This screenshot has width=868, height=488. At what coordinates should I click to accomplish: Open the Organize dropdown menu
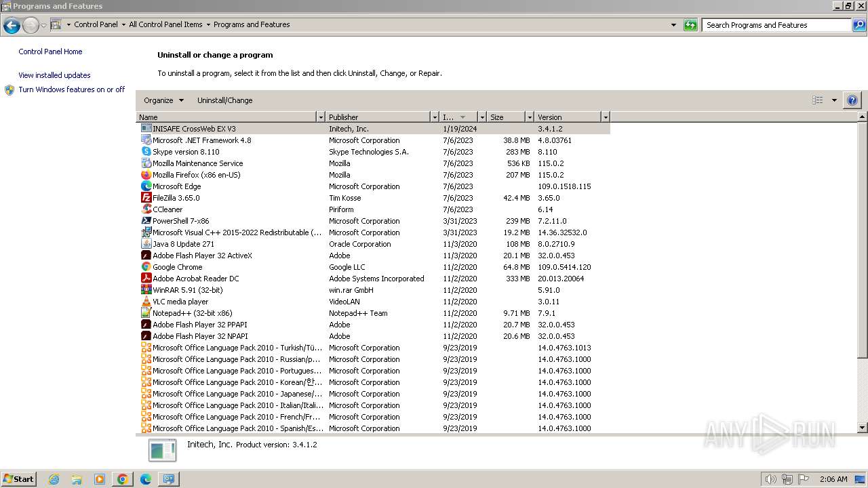[163, 100]
